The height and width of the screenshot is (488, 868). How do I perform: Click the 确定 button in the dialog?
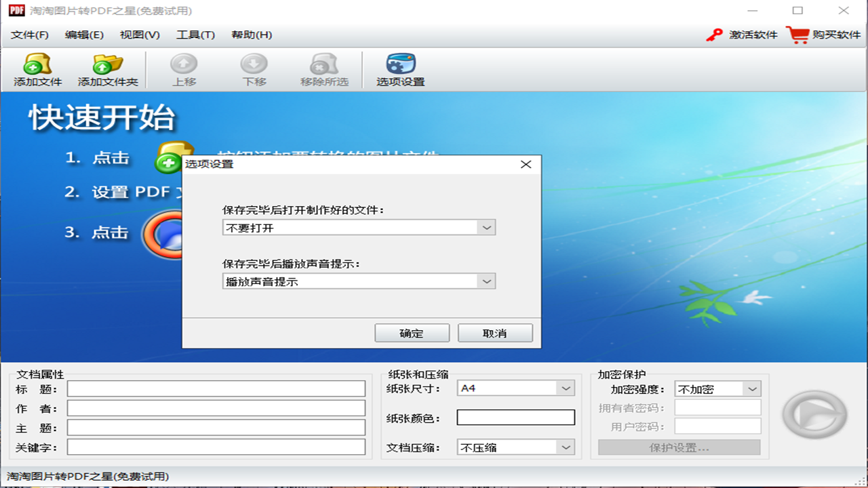[x=412, y=333]
